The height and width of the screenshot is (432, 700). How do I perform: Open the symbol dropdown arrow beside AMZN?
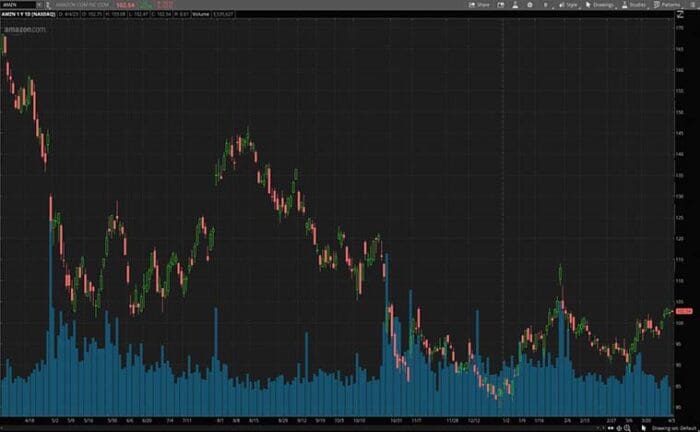coord(40,4)
